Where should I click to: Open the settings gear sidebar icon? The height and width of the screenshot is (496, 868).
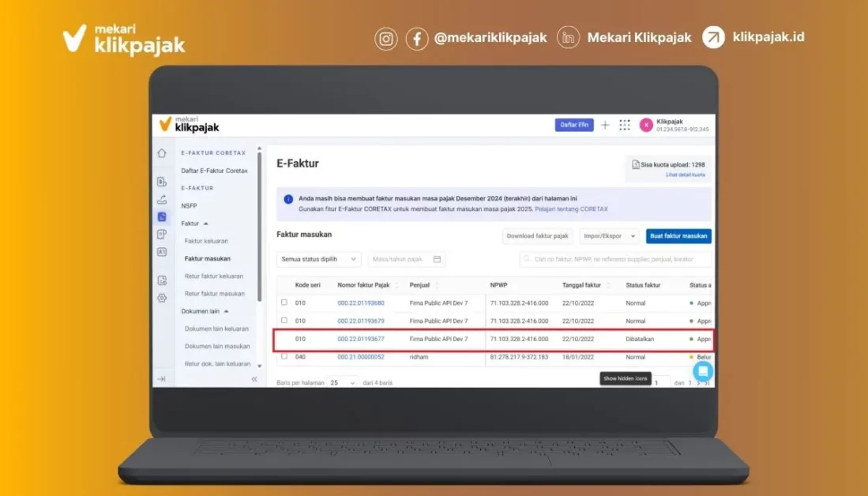point(162,298)
